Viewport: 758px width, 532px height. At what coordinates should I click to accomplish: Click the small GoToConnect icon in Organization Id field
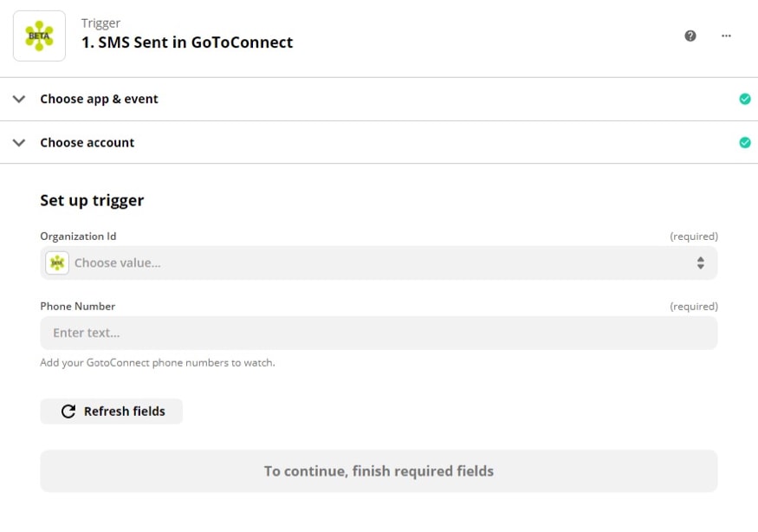pyautogui.click(x=57, y=263)
